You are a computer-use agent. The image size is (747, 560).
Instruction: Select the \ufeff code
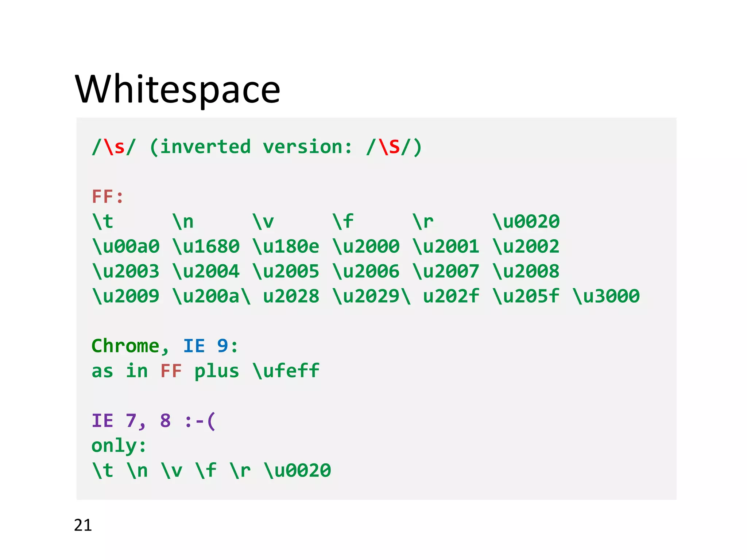coord(286,371)
